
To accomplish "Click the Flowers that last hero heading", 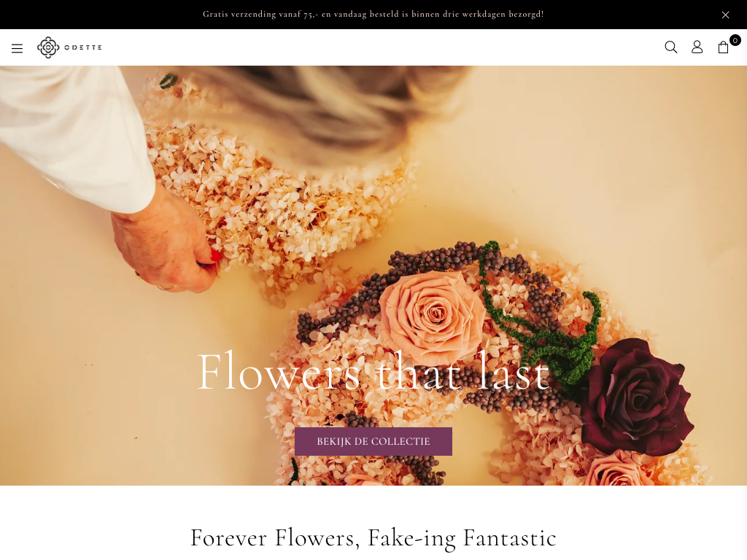I will [373, 371].
